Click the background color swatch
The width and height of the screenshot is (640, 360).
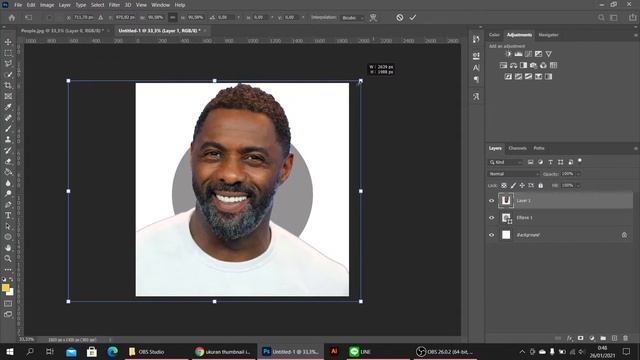pyautogui.click(x=10, y=292)
